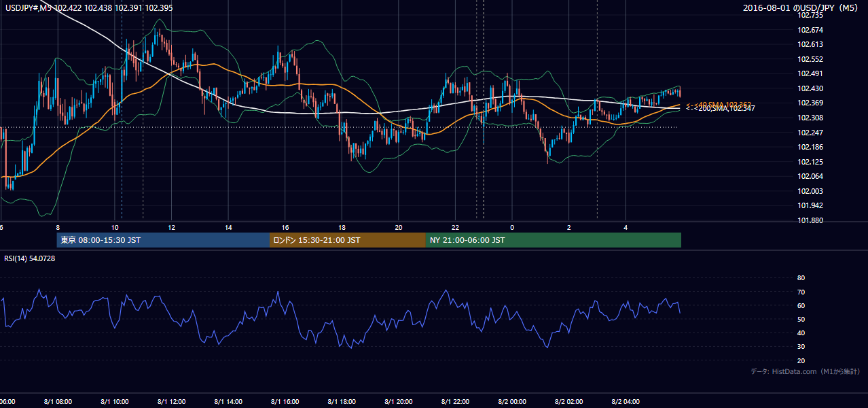Click the RSI(14) 54.0728 indicator label
The image size is (868, 408).
tap(30, 258)
